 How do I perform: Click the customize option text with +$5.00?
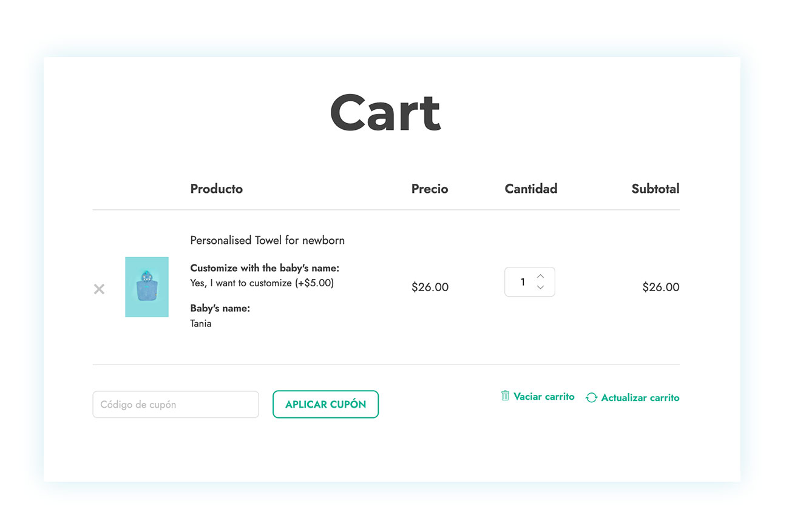pyautogui.click(x=262, y=283)
